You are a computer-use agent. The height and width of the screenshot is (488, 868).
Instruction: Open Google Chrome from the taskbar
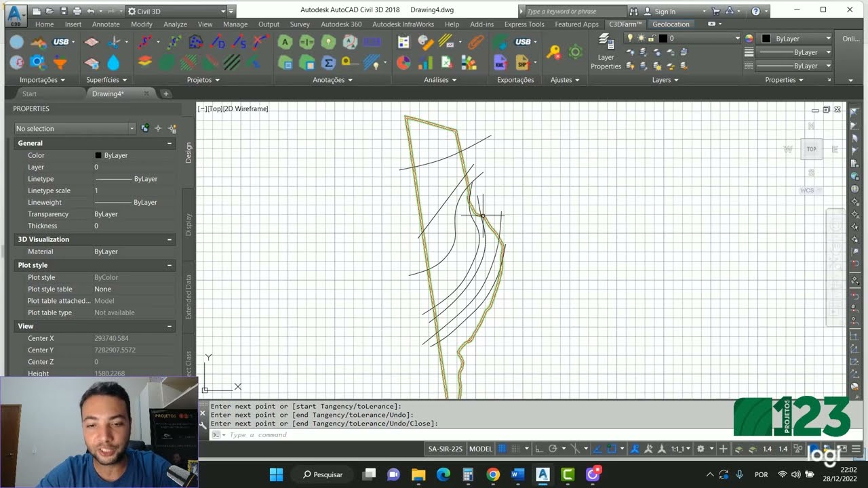coord(493,474)
